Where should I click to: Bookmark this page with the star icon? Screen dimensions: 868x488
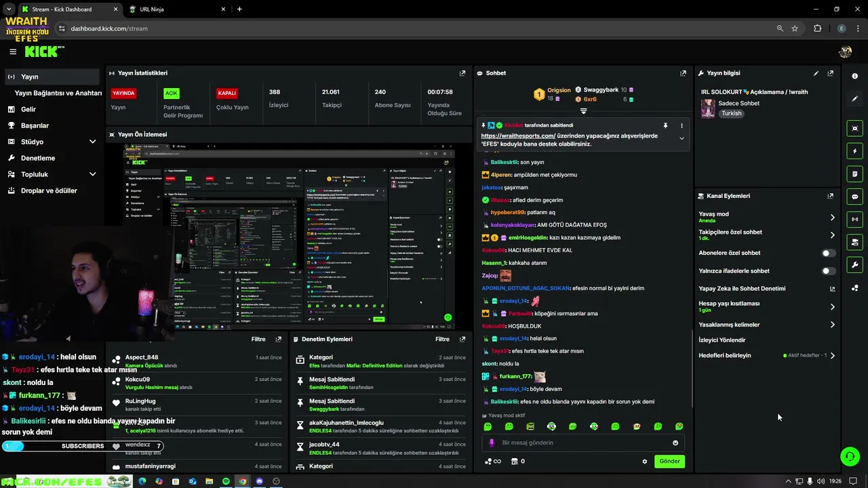(795, 28)
